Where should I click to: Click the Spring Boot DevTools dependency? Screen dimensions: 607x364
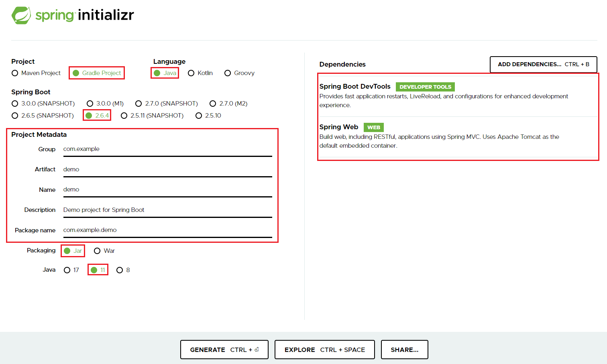point(458,96)
